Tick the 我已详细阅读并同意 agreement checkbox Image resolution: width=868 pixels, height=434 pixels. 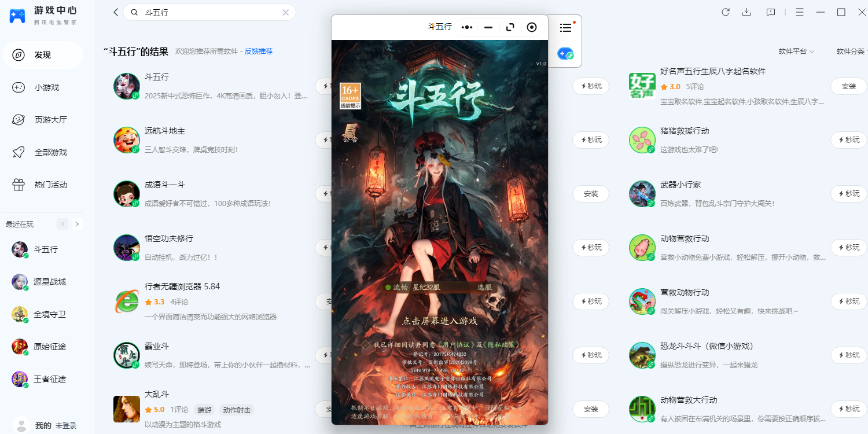point(366,345)
